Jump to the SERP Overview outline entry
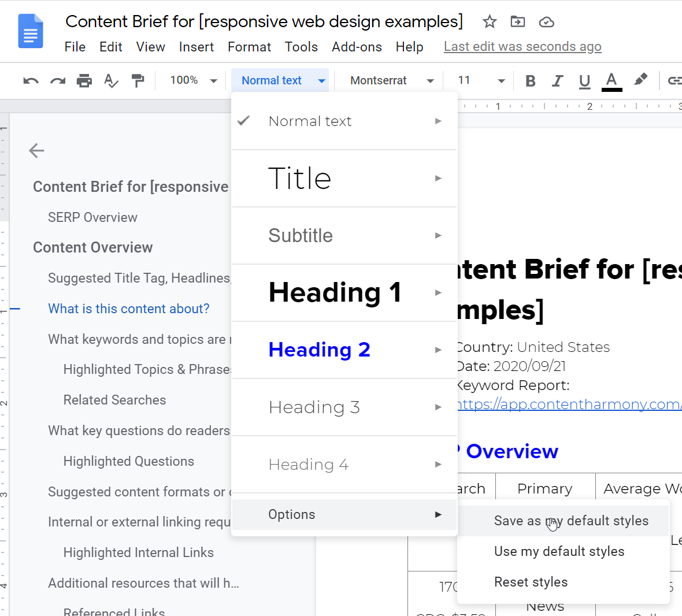The image size is (682, 616). pyautogui.click(x=92, y=217)
